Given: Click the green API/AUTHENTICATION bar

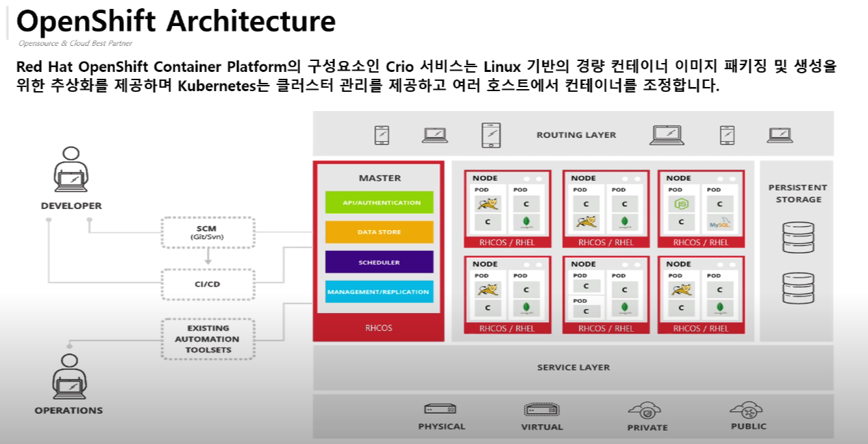Looking at the screenshot, I should pyautogui.click(x=380, y=202).
